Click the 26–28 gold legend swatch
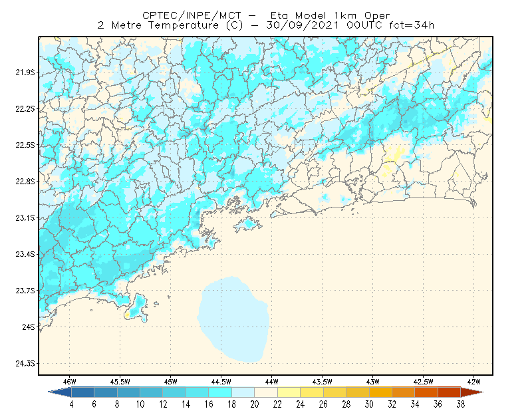Image resolution: width=532 pixels, height=411 pixels. pyautogui.click(x=334, y=392)
